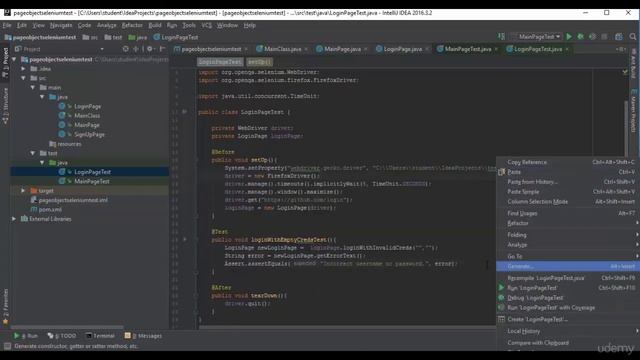This screenshot has width=640, height=360.
Task: Select Generate... in context menu
Action: [x=568, y=266]
